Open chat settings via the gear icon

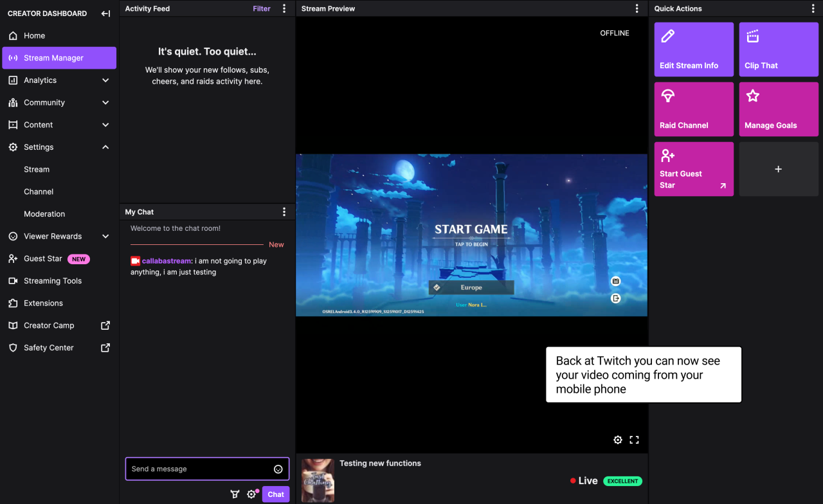252,494
